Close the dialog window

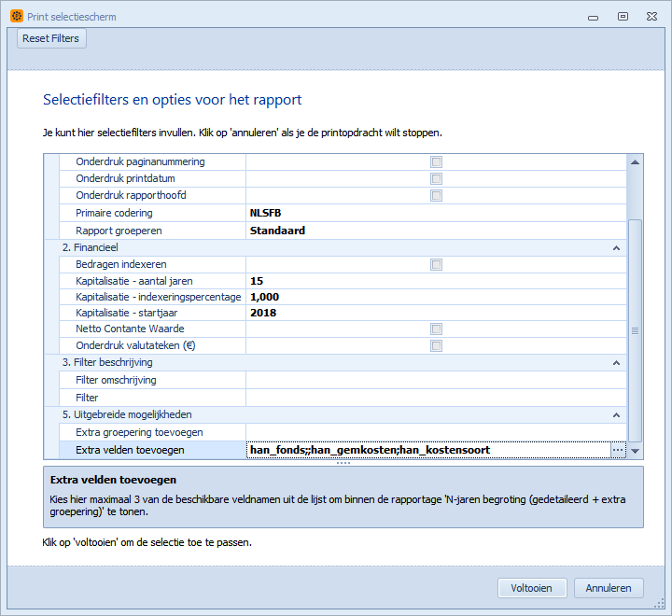652,17
